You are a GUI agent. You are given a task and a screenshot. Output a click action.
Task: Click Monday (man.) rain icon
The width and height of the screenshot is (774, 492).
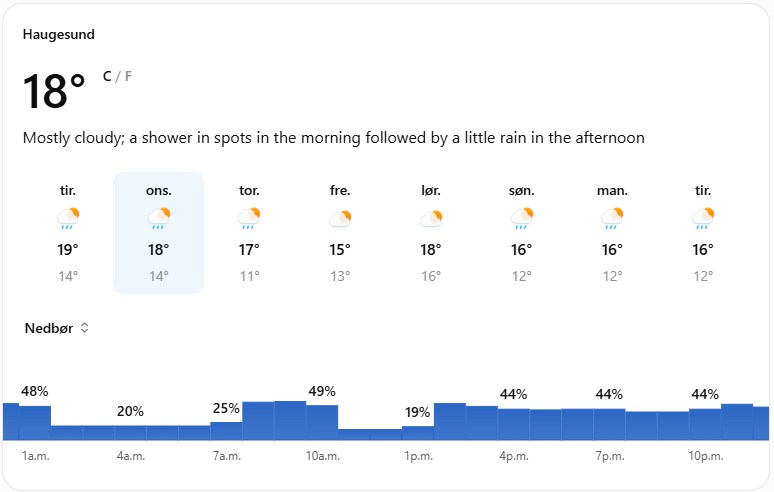(x=612, y=219)
